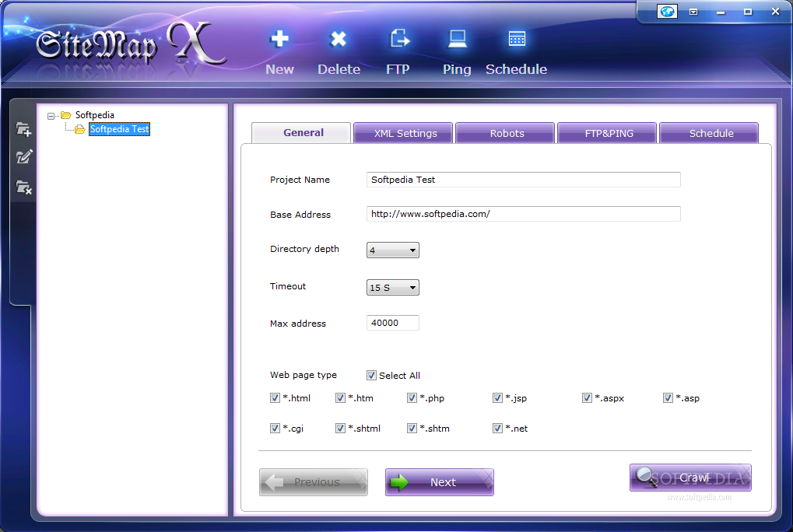
Task: Click the add folder sidebar icon
Action: point(23,129)
